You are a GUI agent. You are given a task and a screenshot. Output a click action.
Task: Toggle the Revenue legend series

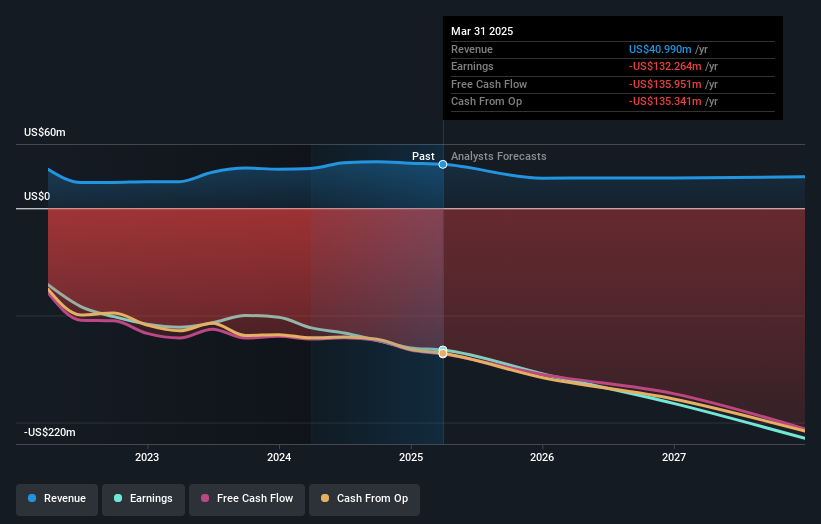coord(57,499)
